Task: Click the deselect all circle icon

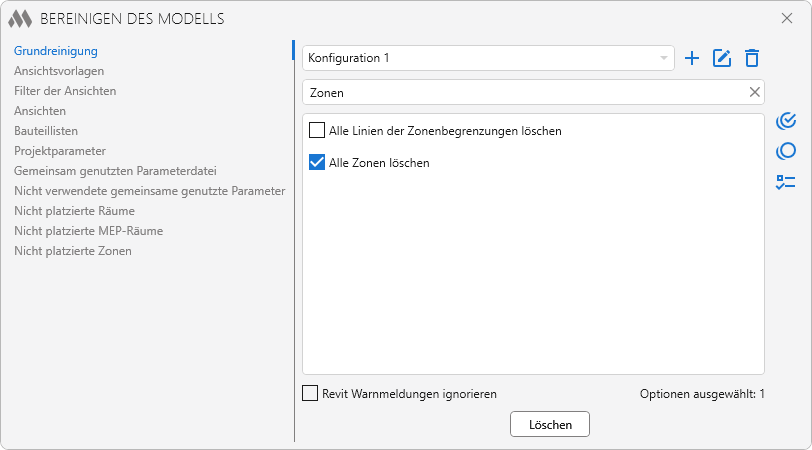Action: [786, 151]
